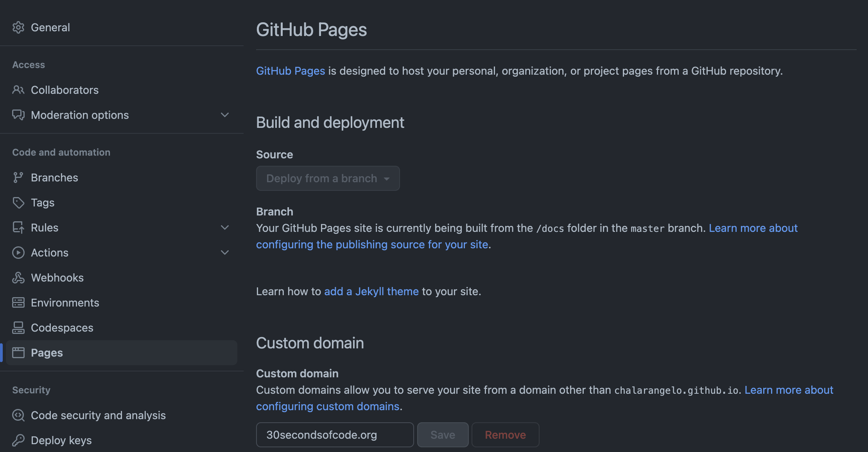Viewport: 868px width, 452px height.
Task: Expand the Moderation options section
Action: 224,115
